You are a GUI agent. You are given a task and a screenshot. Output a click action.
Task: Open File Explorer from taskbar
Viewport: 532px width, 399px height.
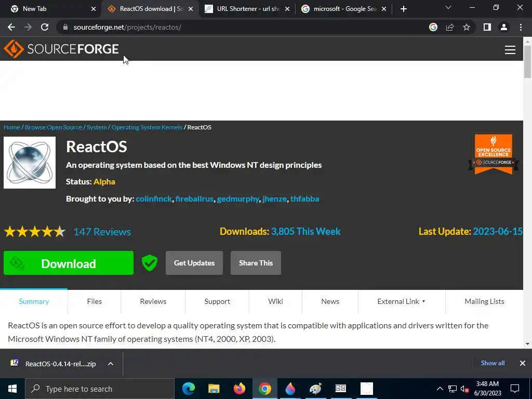click(214, 389)
